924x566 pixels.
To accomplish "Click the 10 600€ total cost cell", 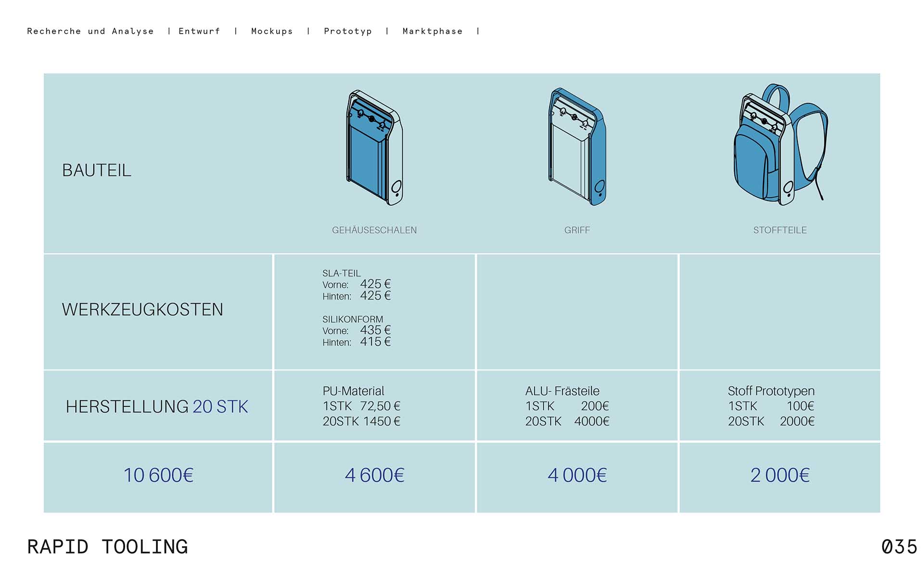I will click(x=158, y=476).
